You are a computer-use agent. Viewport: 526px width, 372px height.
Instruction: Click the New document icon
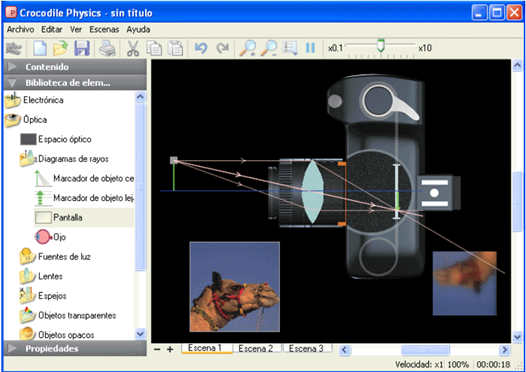(x=40, y=48)
